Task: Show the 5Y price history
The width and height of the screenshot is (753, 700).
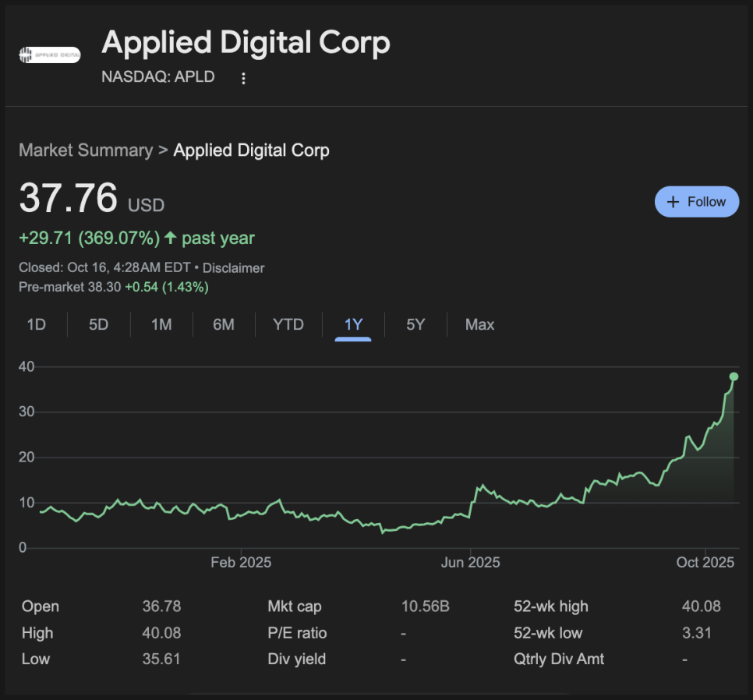Action: coord(415,324)
